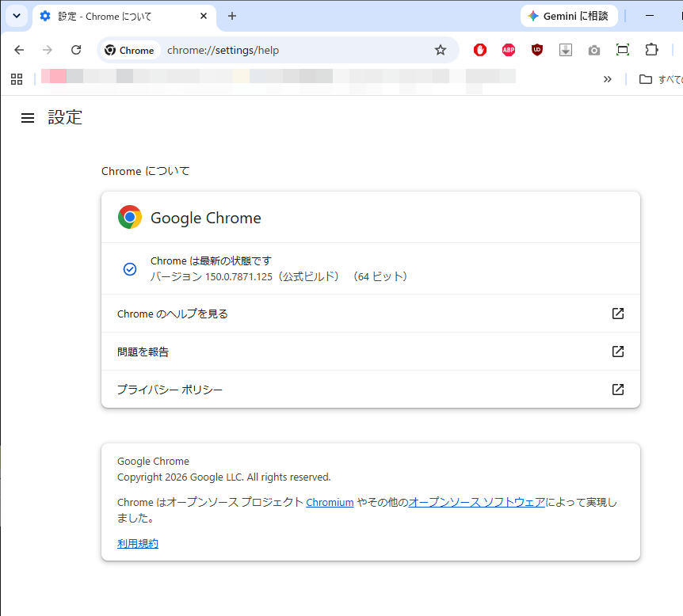Viewport: 683px width, 616px height.
Task: Go forward with the forward arrow
Action: click(47, 50)
